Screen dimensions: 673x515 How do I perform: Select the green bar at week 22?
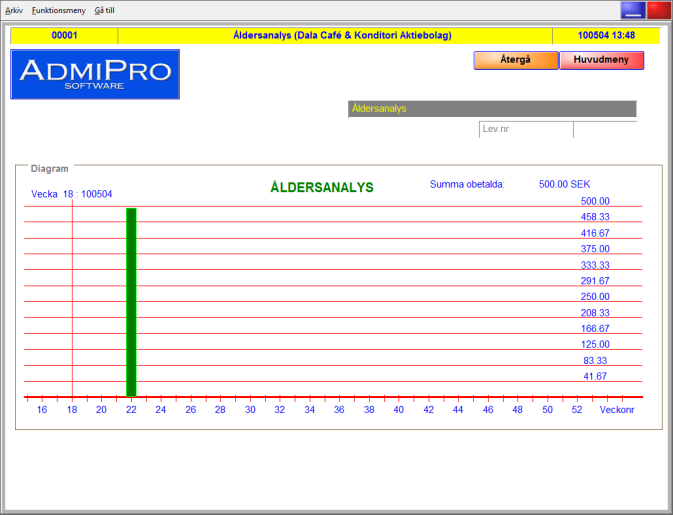point(131,302)
